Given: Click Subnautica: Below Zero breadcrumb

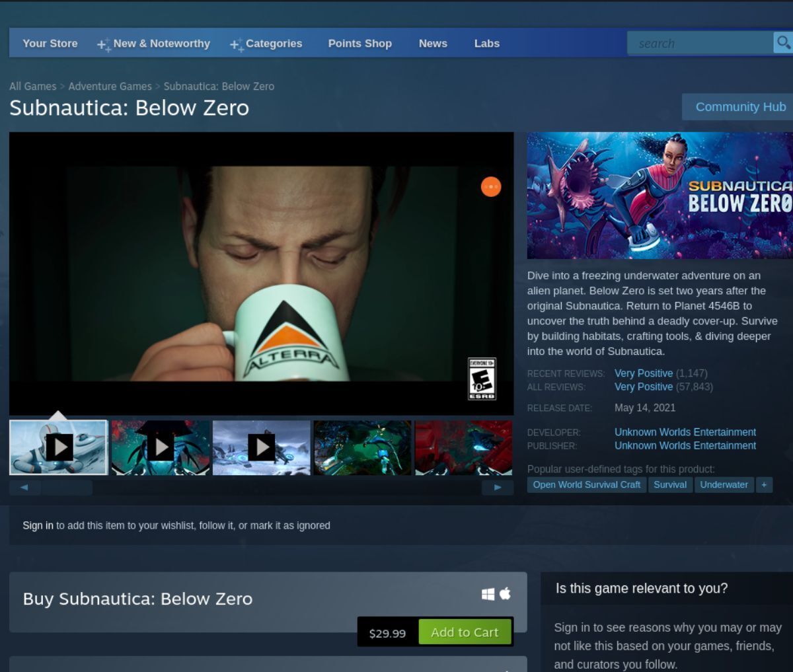Looking at the screenshot, I should (x=219, y=87).
